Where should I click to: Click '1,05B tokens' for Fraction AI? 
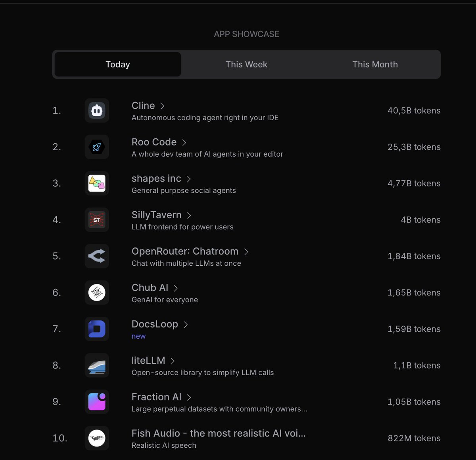414,402
